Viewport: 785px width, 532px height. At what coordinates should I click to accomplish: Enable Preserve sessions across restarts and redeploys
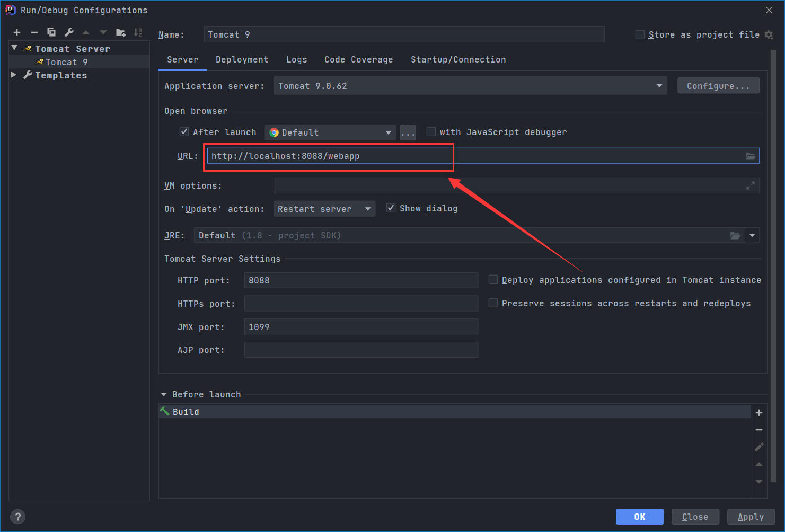pos(493,303)
